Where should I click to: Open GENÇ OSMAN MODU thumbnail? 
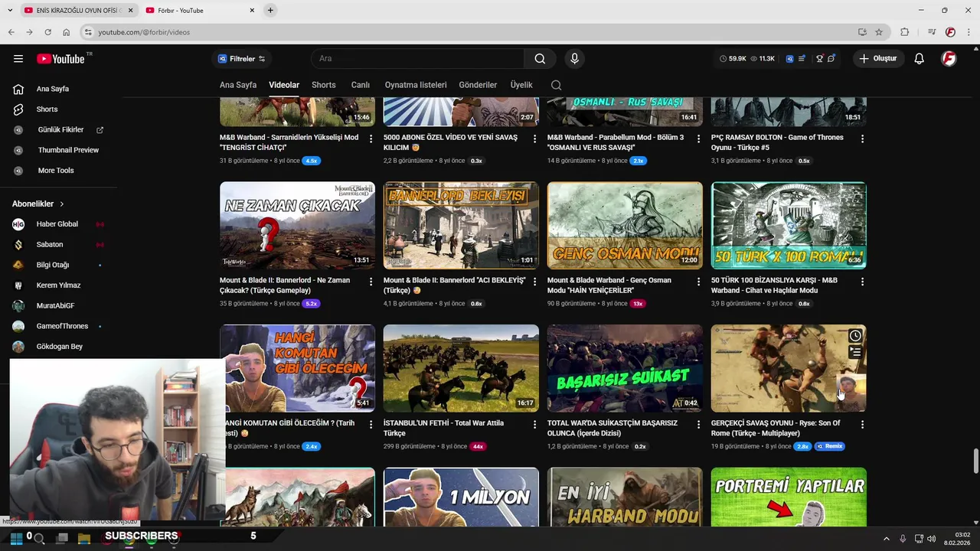[x=625, y=225]
